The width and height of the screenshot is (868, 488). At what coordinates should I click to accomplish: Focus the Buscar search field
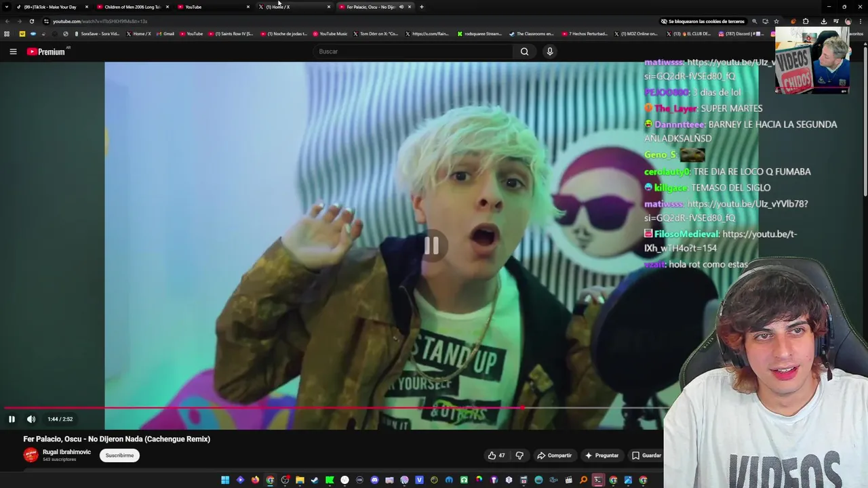click(414, 52)
